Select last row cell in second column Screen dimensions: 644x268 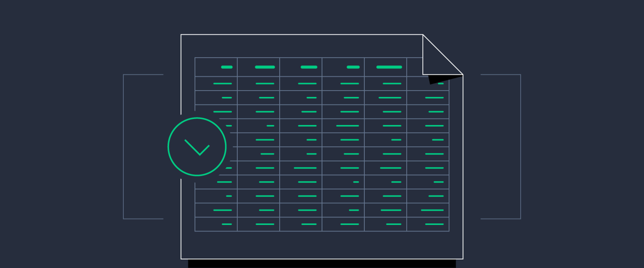click(258, 224)
